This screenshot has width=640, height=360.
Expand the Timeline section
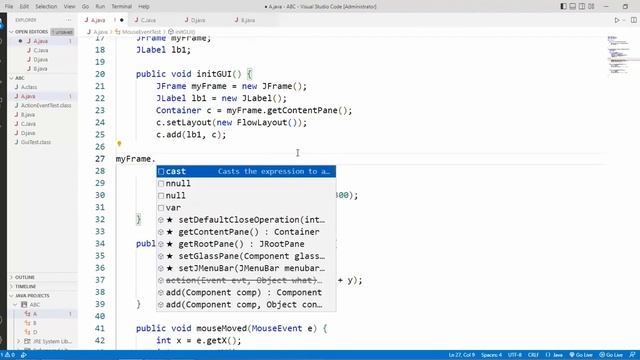click(x=26, y=287)
